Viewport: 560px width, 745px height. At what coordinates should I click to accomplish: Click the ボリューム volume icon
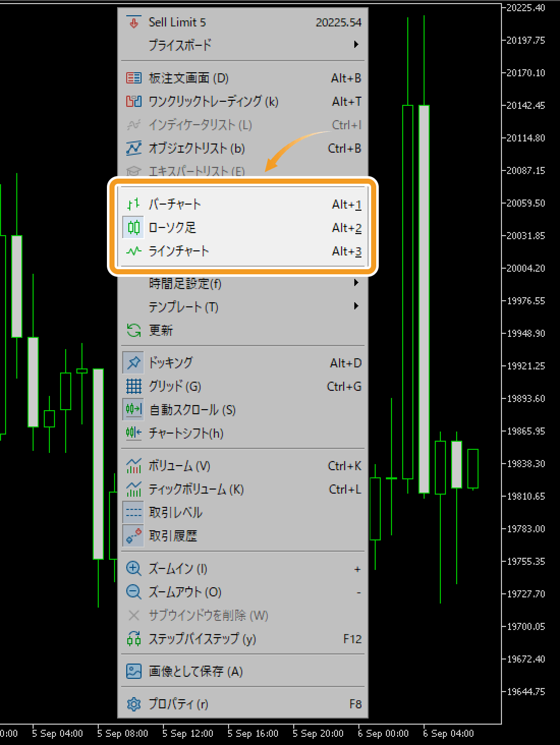[x=134, y=466]
